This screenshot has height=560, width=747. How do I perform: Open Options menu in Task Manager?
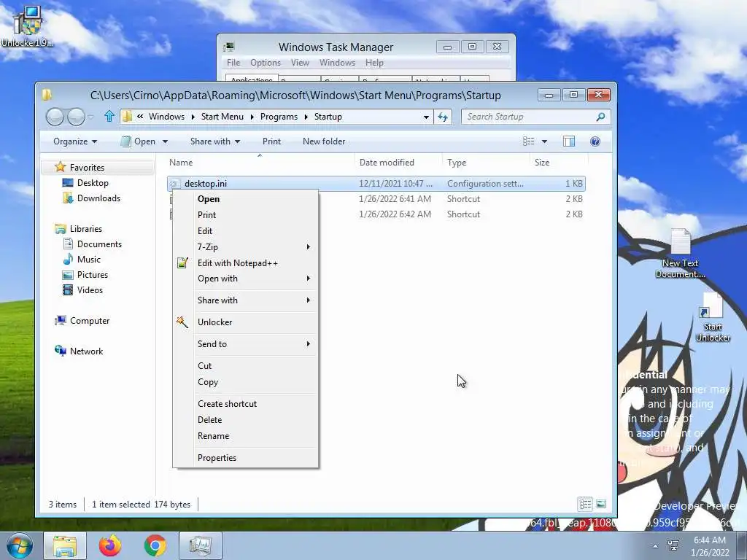click(x=266, y=63)
